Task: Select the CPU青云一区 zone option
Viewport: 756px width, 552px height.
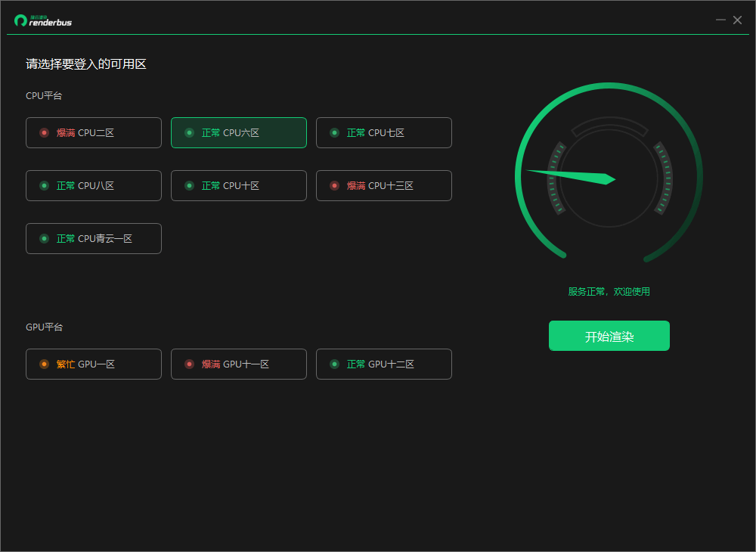Action: click(94, 239)
